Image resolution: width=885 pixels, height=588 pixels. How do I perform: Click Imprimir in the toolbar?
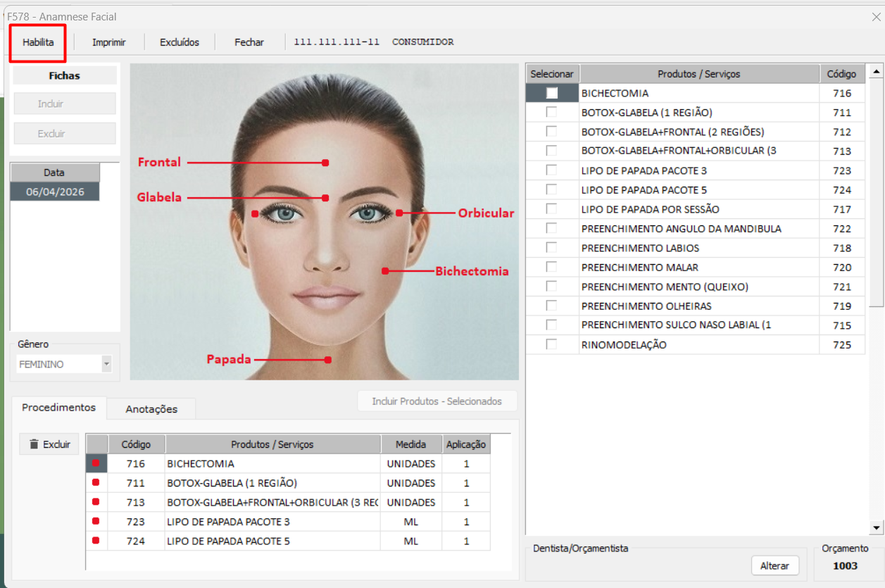[x=109, y=42]
